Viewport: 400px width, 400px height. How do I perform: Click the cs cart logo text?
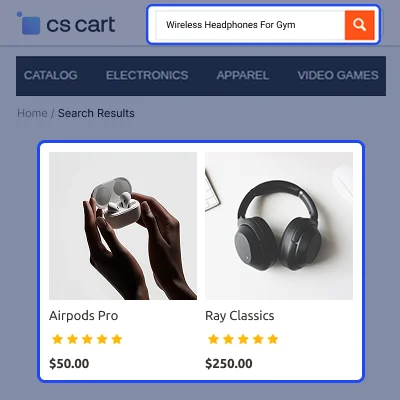coord(81,24)
